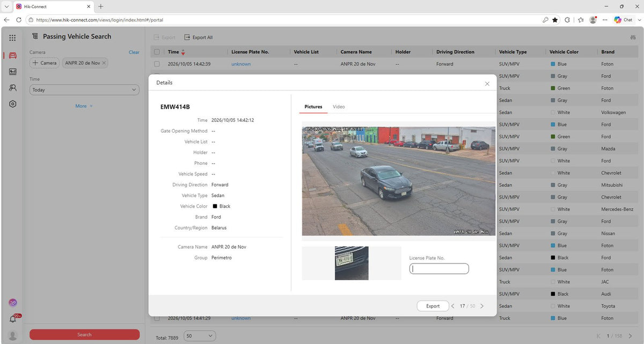The width and height of the screenshot is (644, 344).
Task: Open the page size dropdown showing 50
Action: pos(200,336)
